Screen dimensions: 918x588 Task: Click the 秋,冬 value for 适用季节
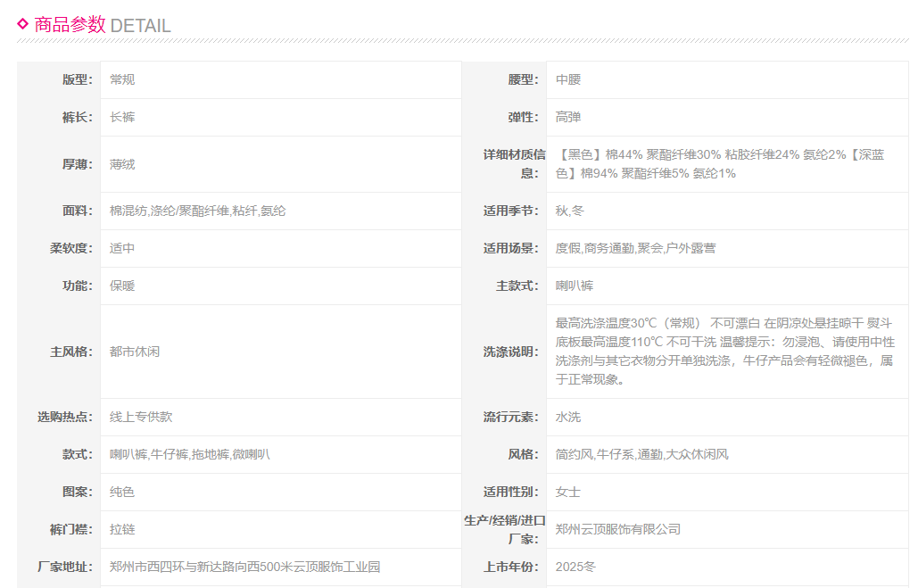pyautogui.click(x=570, y=211)
